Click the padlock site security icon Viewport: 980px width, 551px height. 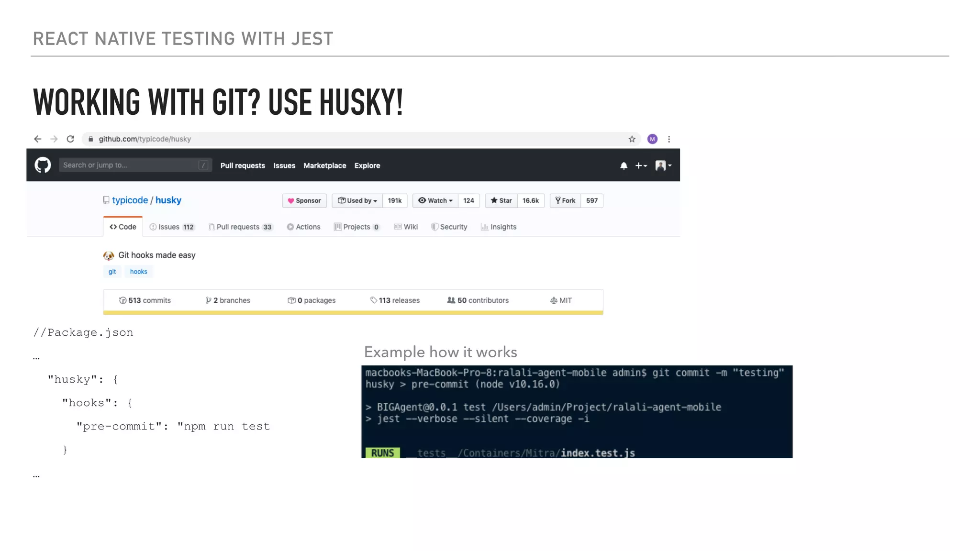90,139
